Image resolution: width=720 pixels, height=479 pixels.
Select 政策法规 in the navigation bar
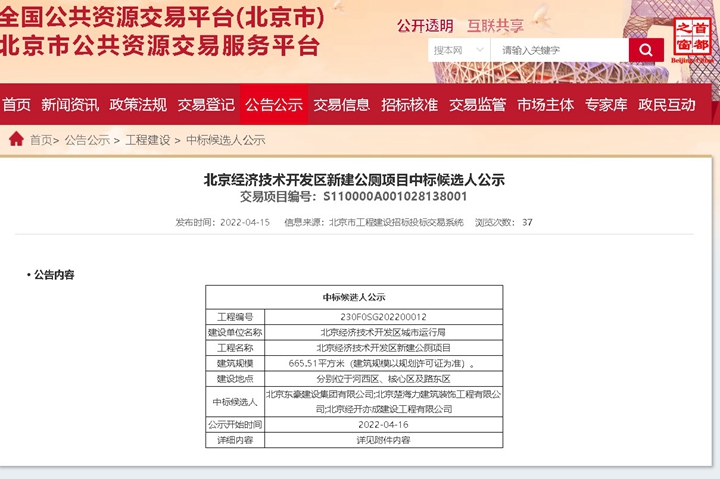coord(138,104)
